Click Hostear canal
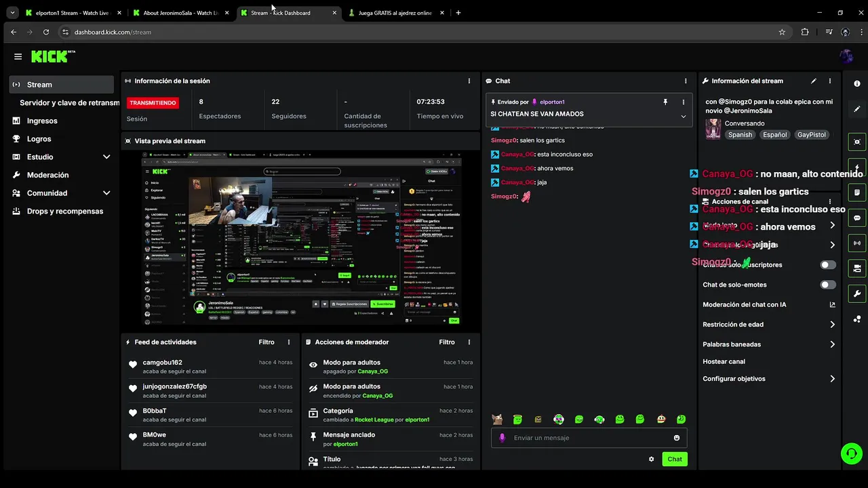The width and height of the screenshot is (868, 488). tap(724, 362)
